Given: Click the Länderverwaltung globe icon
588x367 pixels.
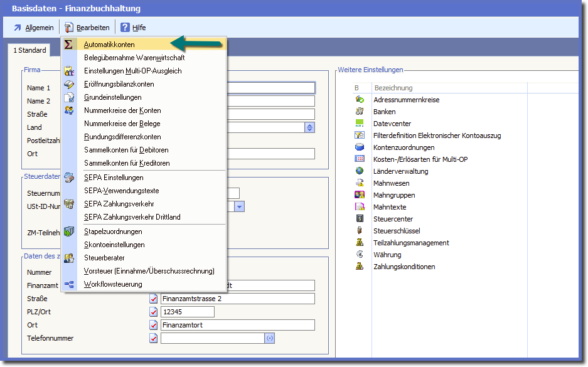Looking at the screenshot, I should (360, 171).
